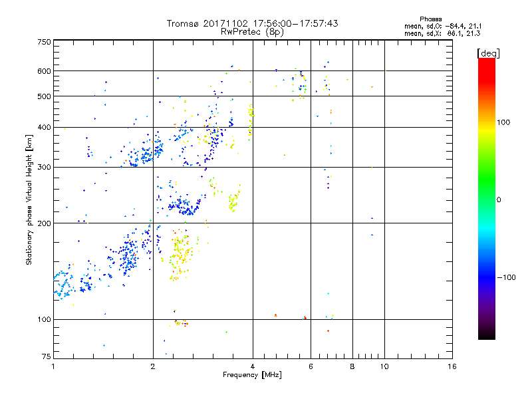This screenshot has height=399, width=532.
Task: Click the rainbow phase colorbar
Action: (x=487, y=198)
